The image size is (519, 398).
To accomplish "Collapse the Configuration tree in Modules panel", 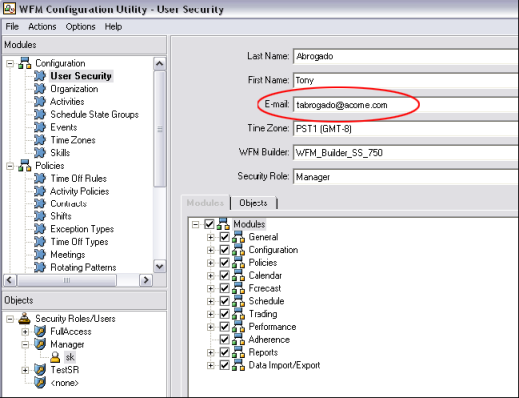I will pyautogui.click(x=10, y=63).
